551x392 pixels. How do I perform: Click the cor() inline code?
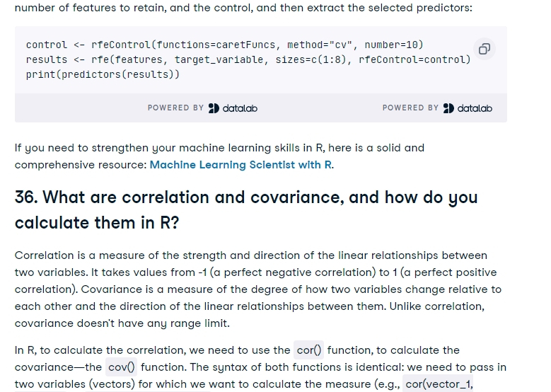[309, 350]
